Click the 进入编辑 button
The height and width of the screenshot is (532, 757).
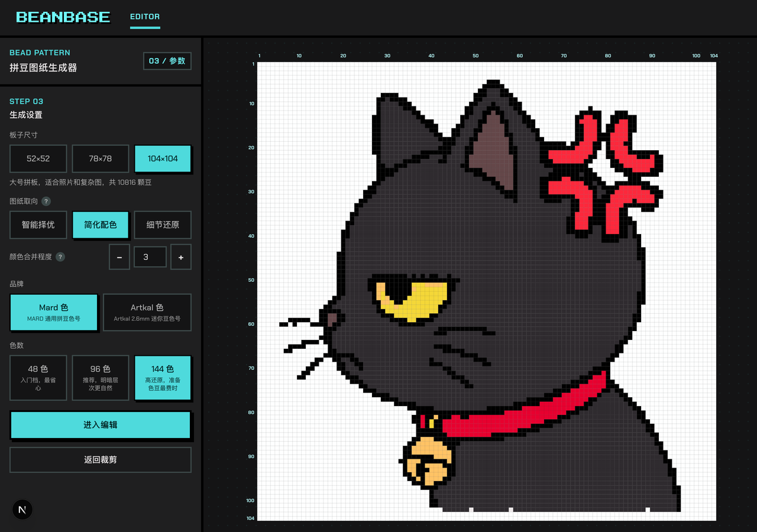click(x=101, y=425)
